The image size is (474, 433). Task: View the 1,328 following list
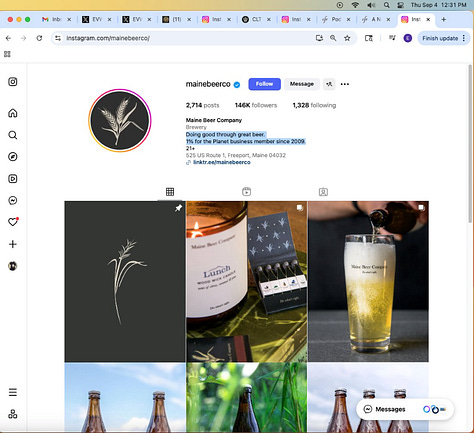coord(314,105)
